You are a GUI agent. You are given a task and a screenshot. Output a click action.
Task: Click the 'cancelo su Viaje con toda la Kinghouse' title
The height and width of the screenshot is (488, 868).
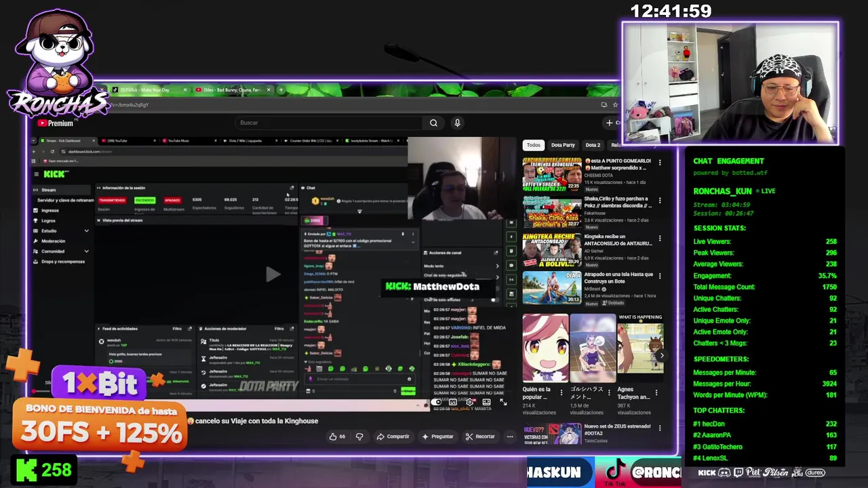(256, 421)
